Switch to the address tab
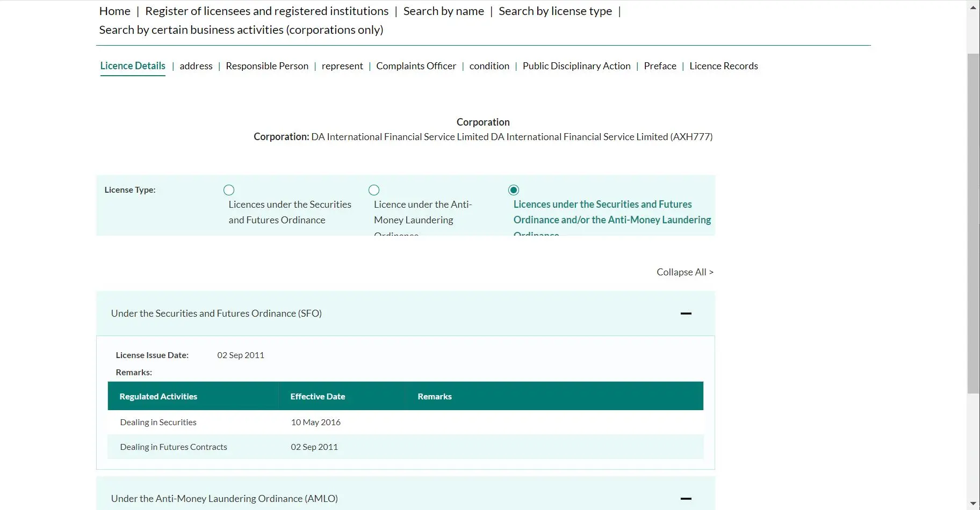The width and height of the screenshot is (980, 510). click(x=196, y=66)
